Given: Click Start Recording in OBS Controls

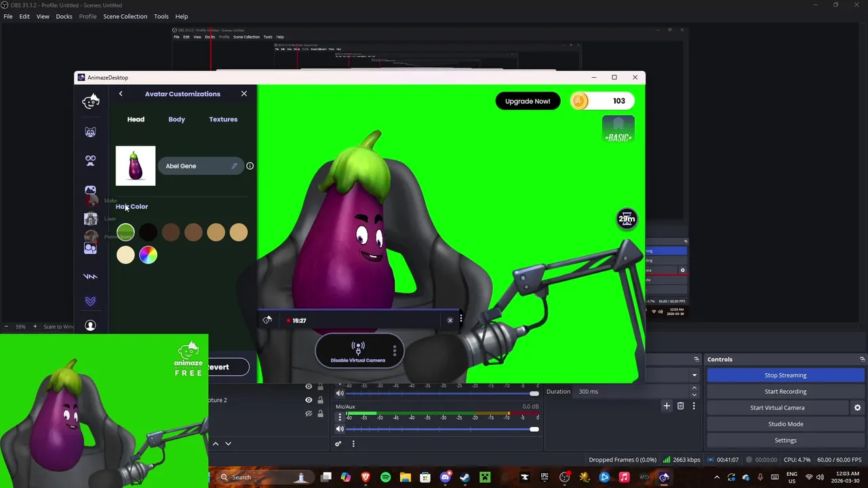Looking at the screenshot, I should point(785,392).
